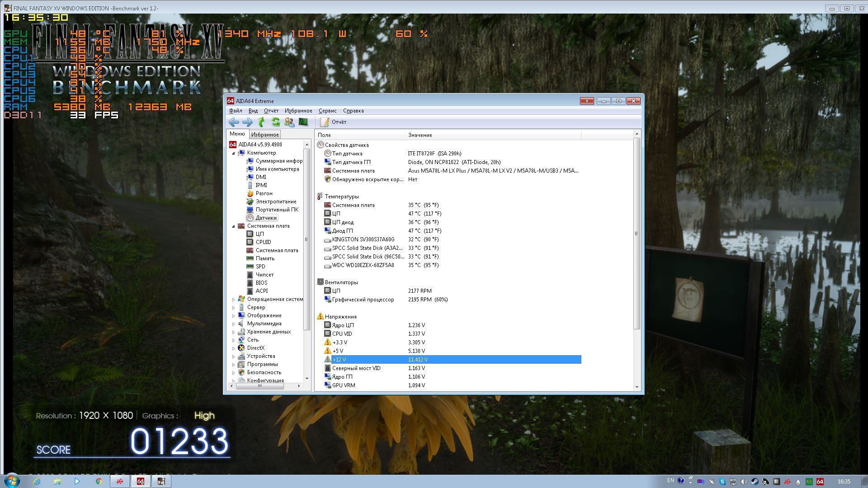Viewport: 868px width, 488px height.
Task: Open the Сервис menu
Action: point(327,111)
